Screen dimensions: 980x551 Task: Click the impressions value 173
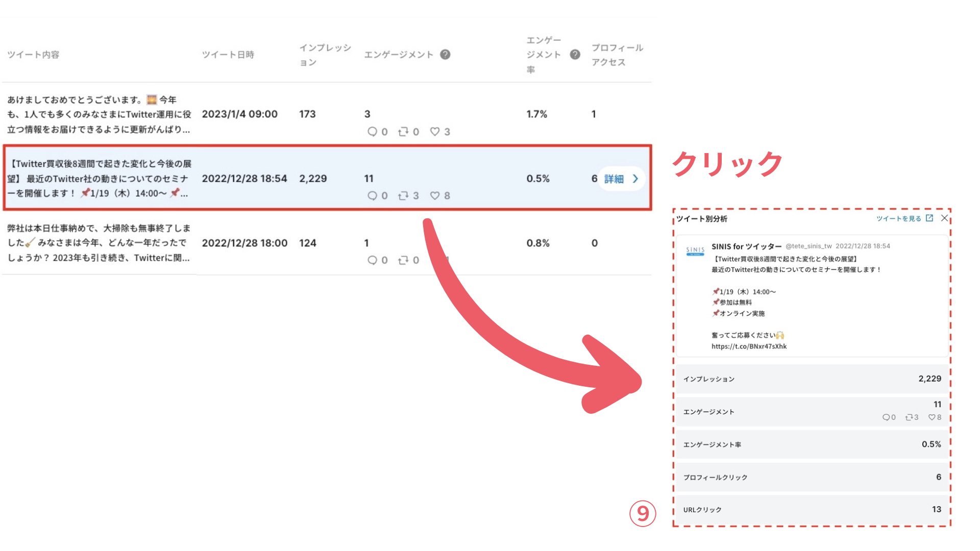(307, 114)
